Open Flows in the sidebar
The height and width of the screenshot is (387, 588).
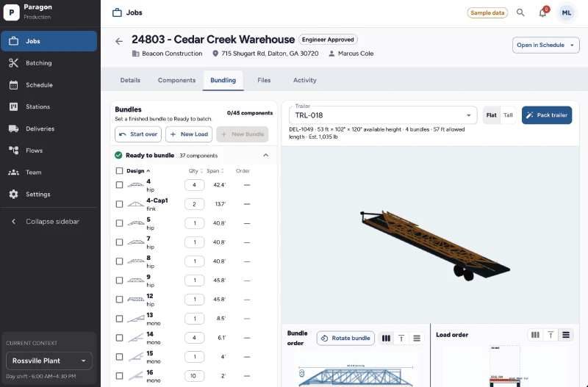tap(49, 151)
